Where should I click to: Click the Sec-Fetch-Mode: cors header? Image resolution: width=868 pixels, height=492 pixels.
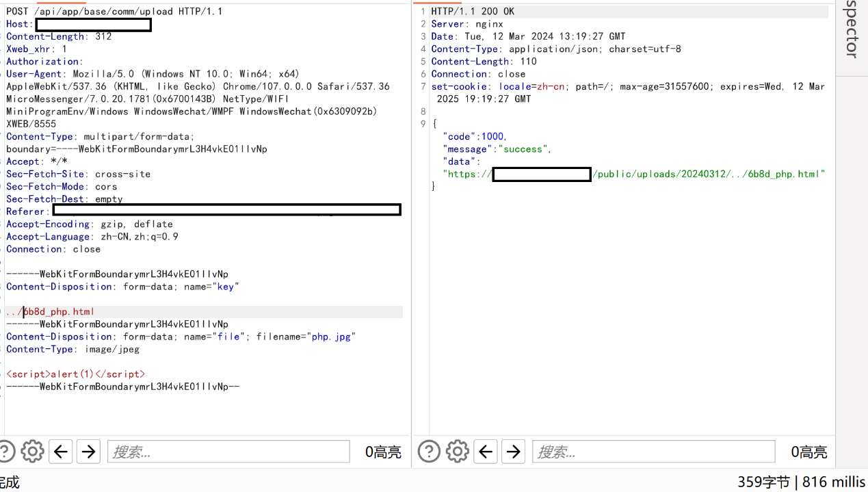click(x=62, y=186)
